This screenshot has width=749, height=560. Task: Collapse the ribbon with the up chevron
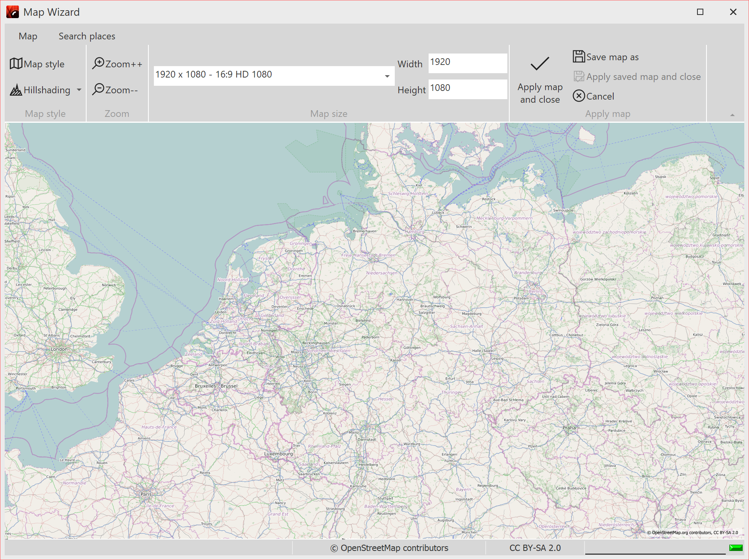(x=732, y=114)
